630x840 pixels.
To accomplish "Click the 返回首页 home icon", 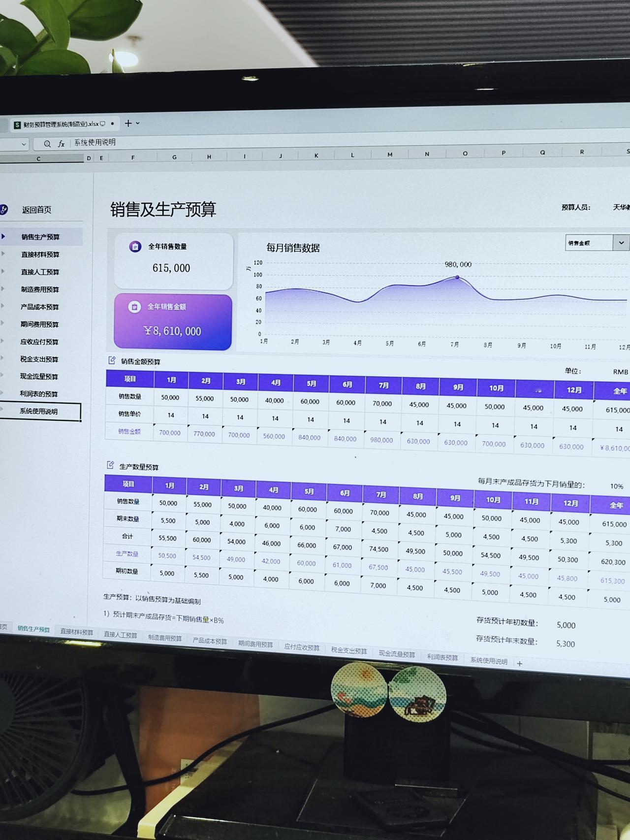I will [4, 209].
